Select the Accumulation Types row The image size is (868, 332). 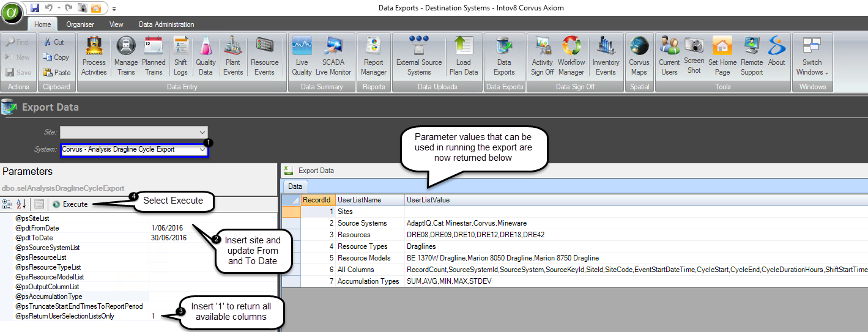pyautogui.click(x=574, y=281)
